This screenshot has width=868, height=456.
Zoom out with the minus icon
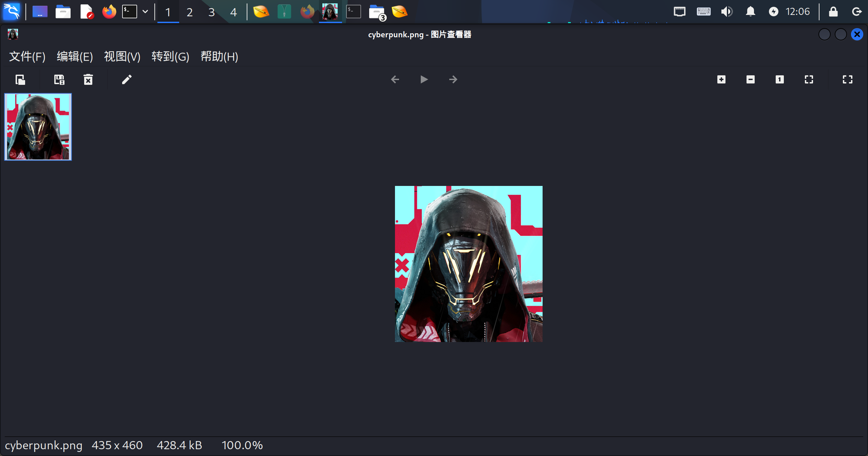point(751,80)
